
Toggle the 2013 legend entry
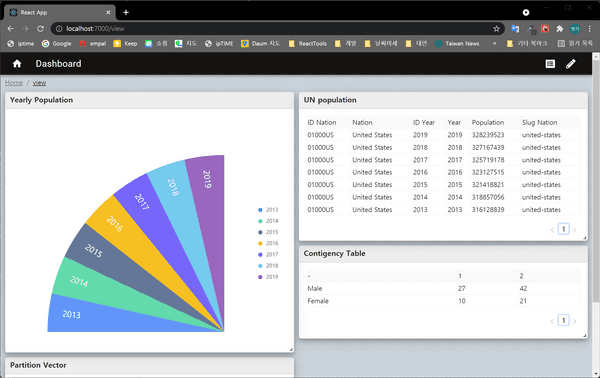(268, 210)
